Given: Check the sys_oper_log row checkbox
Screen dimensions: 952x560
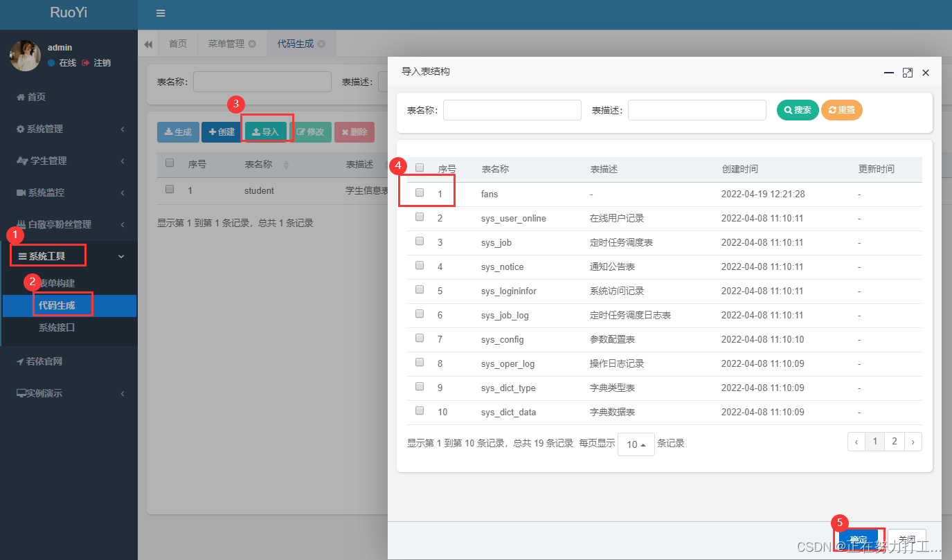Looking at the screenshot, I should click(420, 363).
